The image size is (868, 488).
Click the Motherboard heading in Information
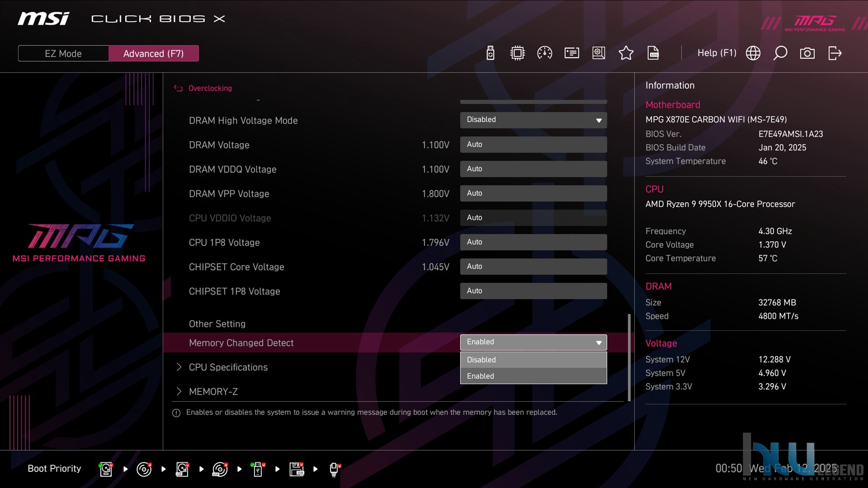[673, 105]
